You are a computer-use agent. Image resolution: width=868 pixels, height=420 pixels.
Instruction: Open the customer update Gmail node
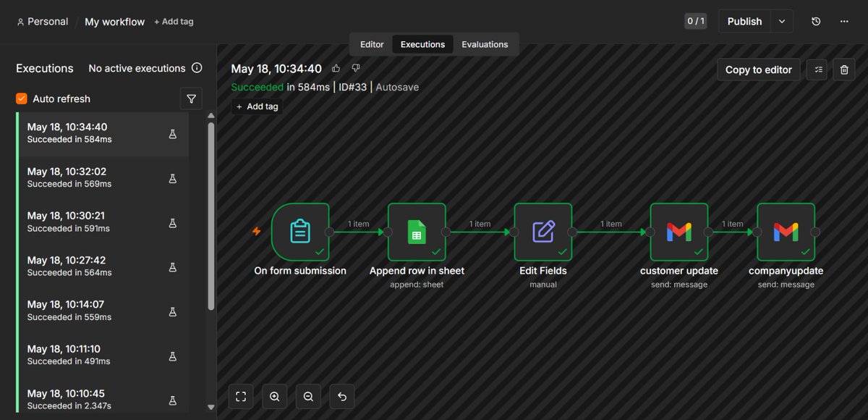click(679, 232)
